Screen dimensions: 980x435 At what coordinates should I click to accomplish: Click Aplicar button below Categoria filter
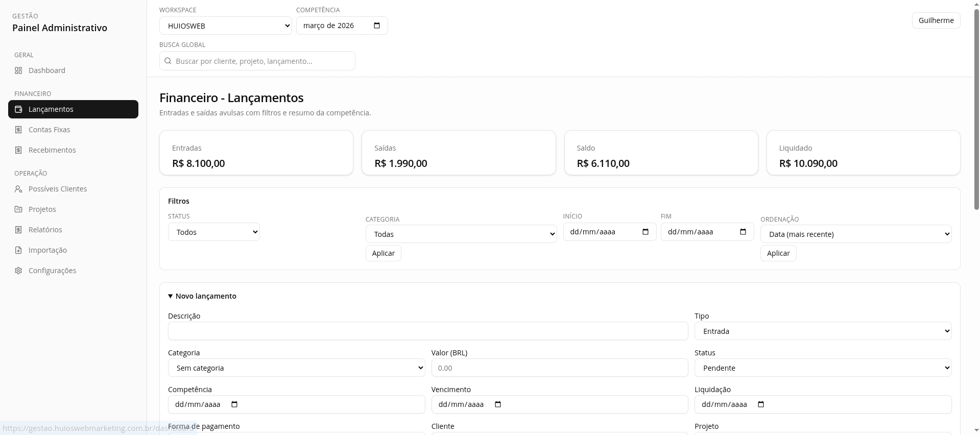(383, 253)
